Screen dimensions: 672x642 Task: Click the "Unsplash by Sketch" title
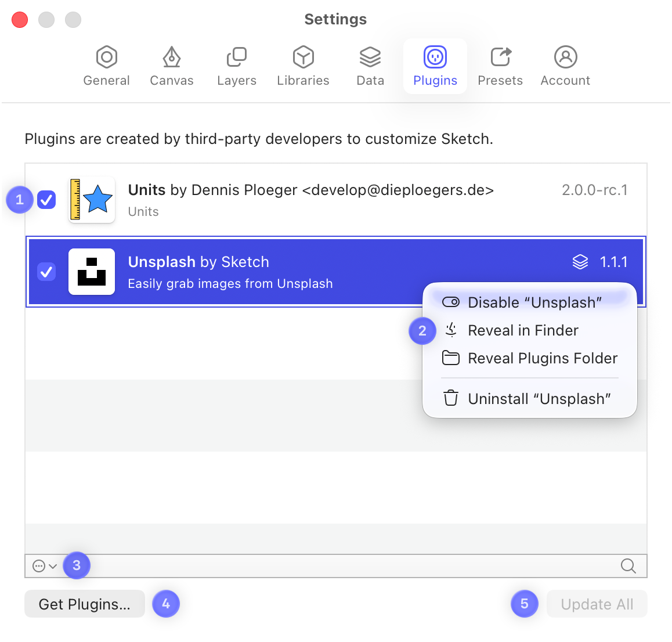(198, 262)
